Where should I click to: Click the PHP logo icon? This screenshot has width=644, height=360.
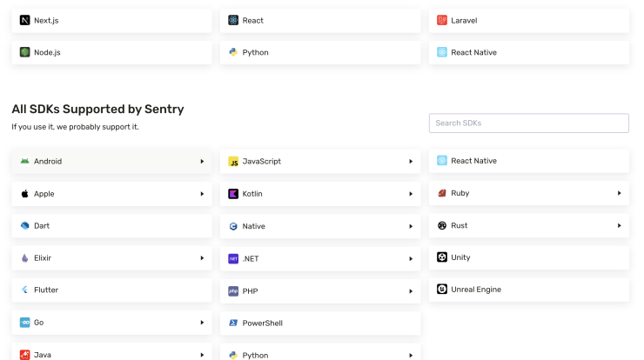[233, 291]
